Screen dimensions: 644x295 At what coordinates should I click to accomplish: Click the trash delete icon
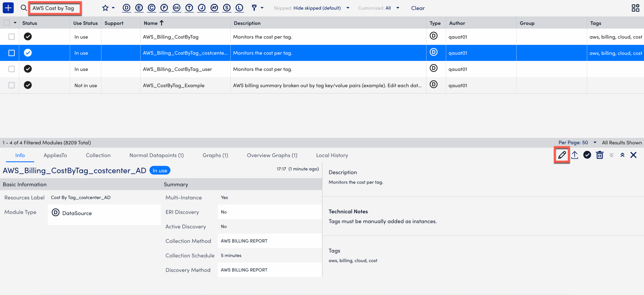(600, 155)
